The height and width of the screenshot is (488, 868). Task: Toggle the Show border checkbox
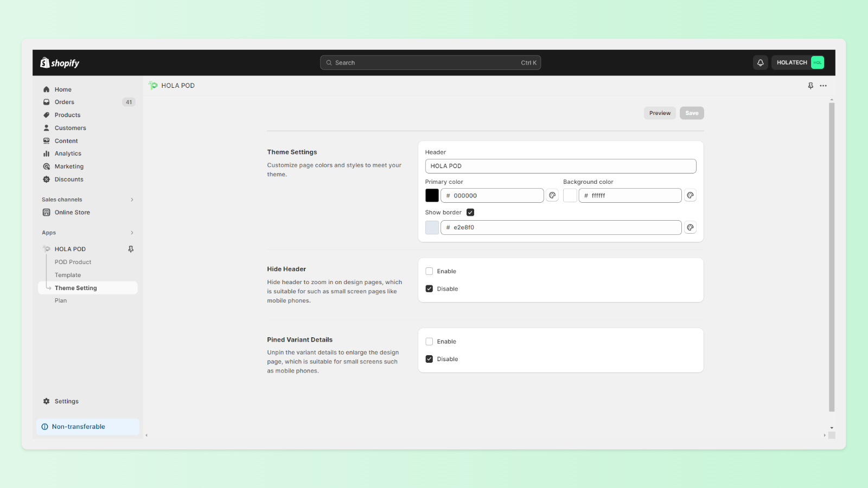[470, 213]
